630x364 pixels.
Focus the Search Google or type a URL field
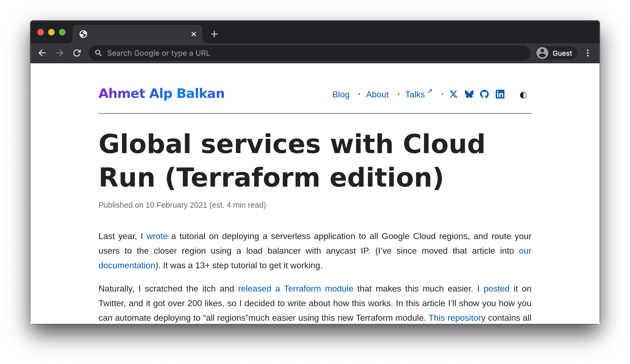pos(310,53)
